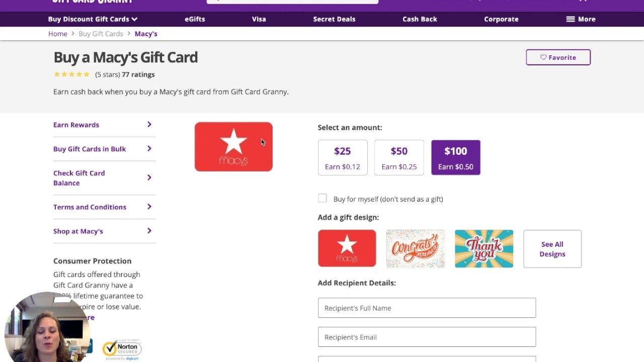Check the Buy for myself checkbox
Viewport: 644px width, 362px height.
[323, 199]
